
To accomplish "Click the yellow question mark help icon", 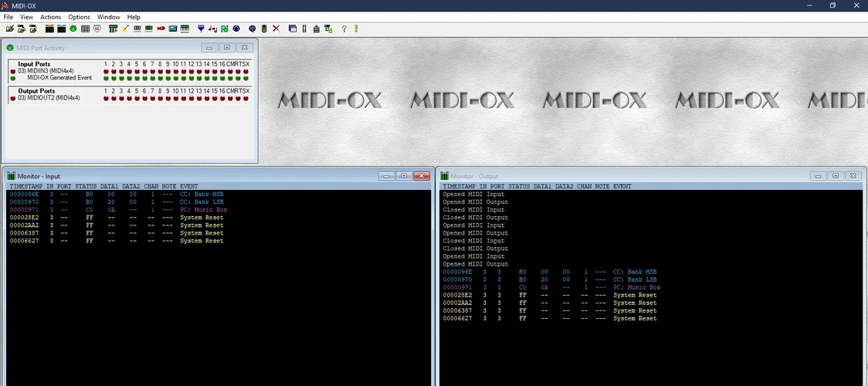I will 344,29.
